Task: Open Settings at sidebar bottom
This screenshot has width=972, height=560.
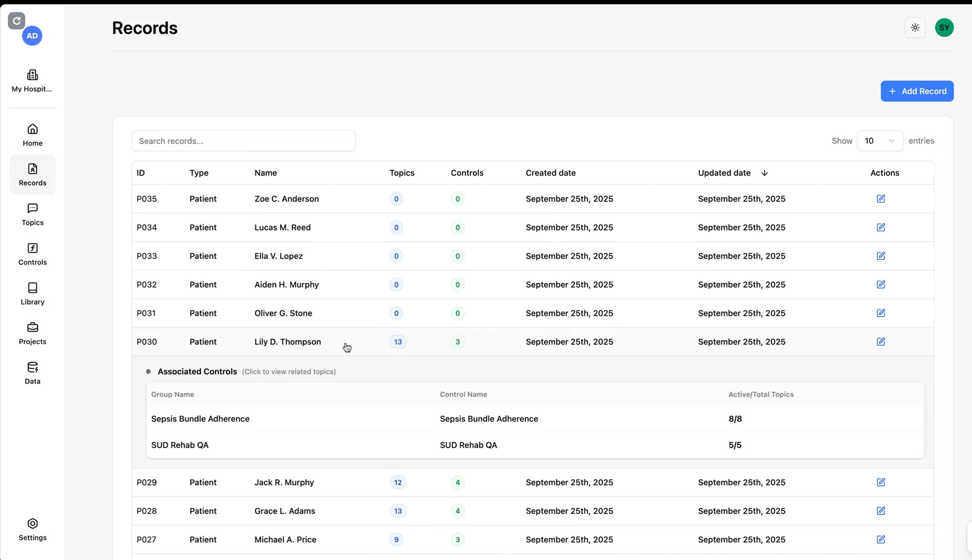Action: click(x=33, y=529)
